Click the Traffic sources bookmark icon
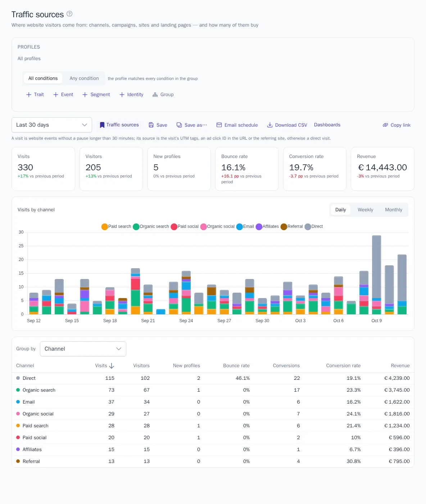 (x=102, y=125)
